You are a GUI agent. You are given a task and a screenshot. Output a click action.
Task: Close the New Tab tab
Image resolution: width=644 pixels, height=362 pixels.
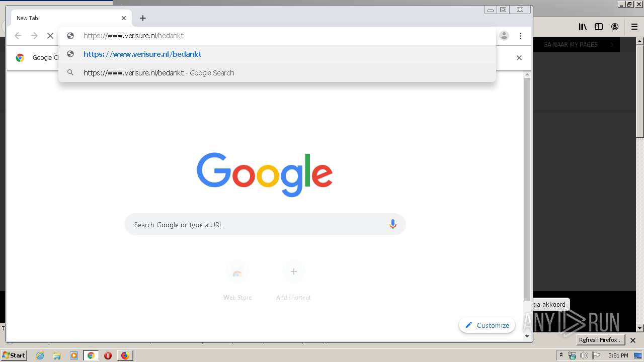(x=124, y=18)
